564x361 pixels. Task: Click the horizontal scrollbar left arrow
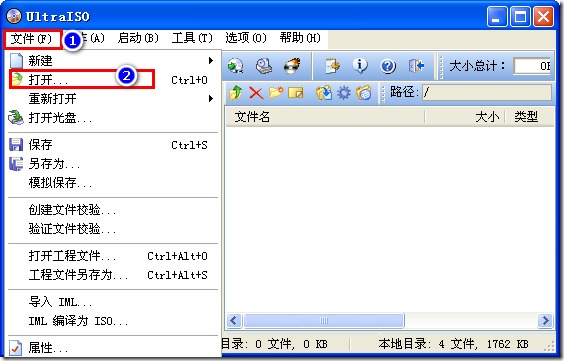(x=234, y=320)
